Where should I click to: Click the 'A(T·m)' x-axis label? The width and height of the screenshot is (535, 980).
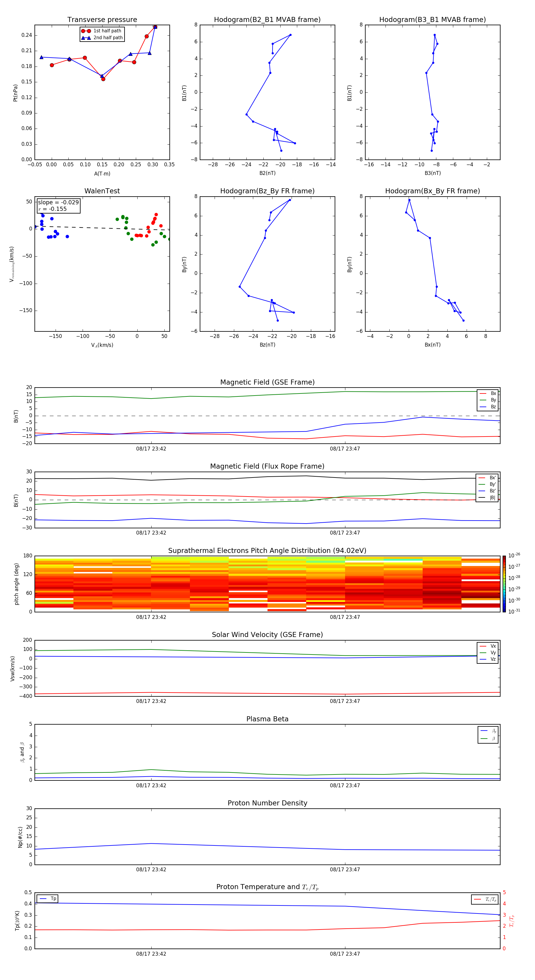pos(102,174)
